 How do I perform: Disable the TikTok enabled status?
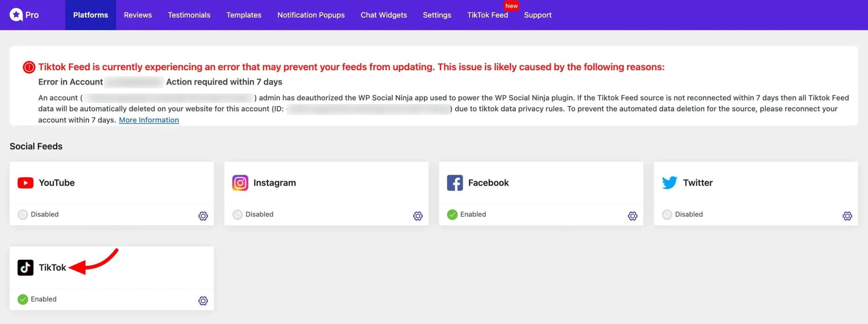tap(22, 299)
